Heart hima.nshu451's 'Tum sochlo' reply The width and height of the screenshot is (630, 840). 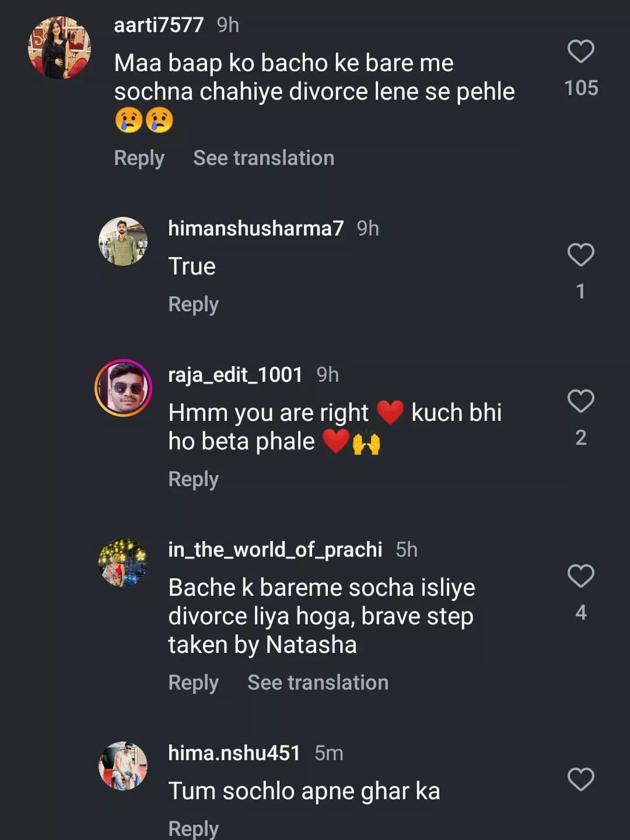[580, 779]
